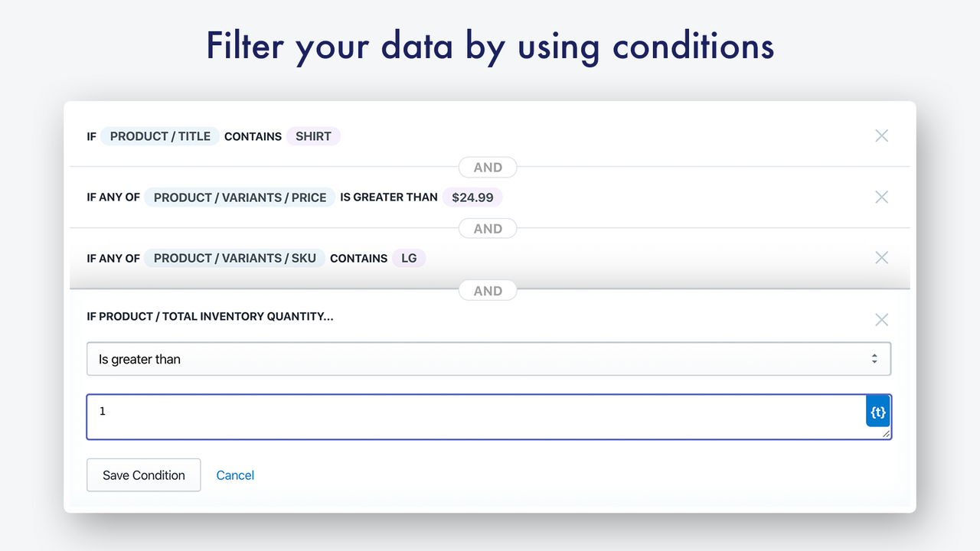Screen dimensions: 980x551
Task: Click the second AND connector badge
Action: 488,228
